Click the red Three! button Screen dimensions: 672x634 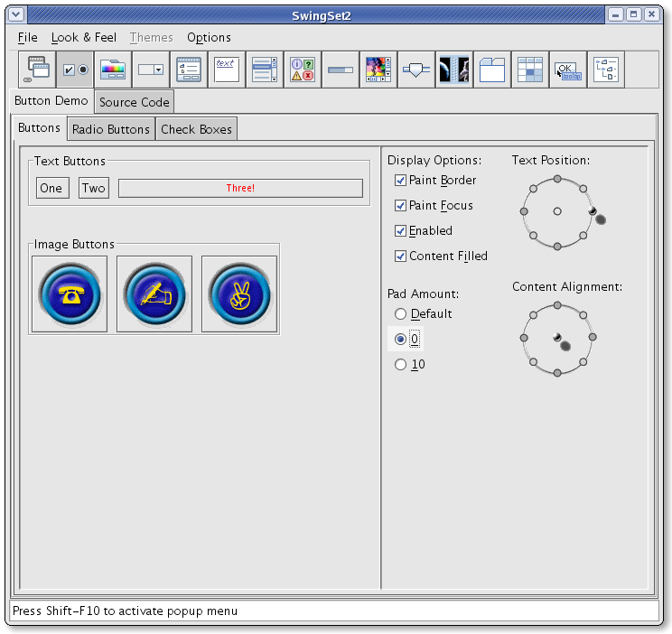pos(240,188)
